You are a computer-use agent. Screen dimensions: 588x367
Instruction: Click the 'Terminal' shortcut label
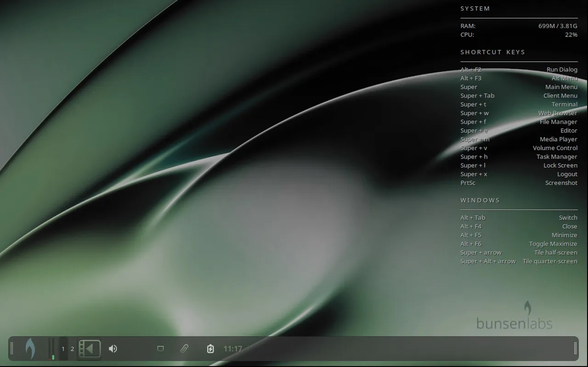565,105
